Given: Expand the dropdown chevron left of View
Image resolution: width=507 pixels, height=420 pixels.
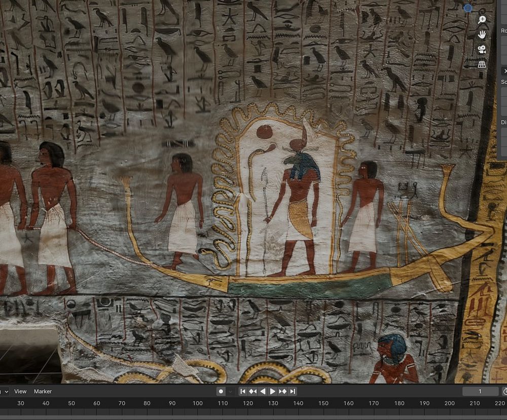Looking at the screenshot, I should point(6,391).
